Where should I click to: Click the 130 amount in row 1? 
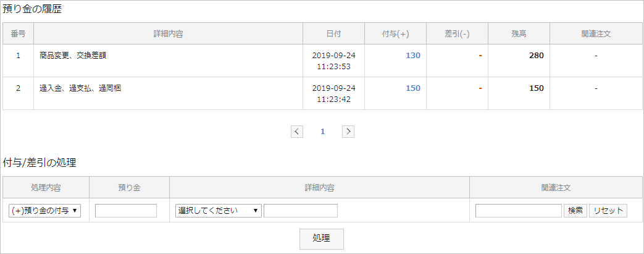click(413, 56)
